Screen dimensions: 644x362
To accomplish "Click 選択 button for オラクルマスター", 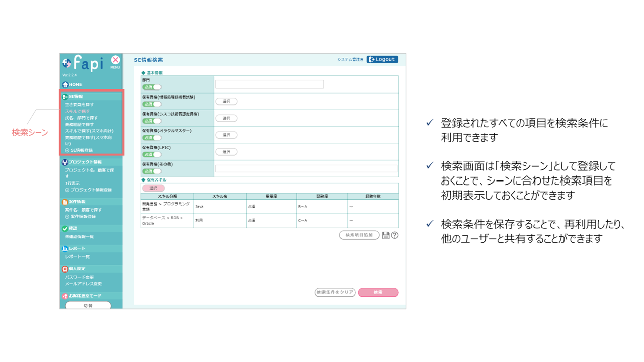I will coord(226,135).
